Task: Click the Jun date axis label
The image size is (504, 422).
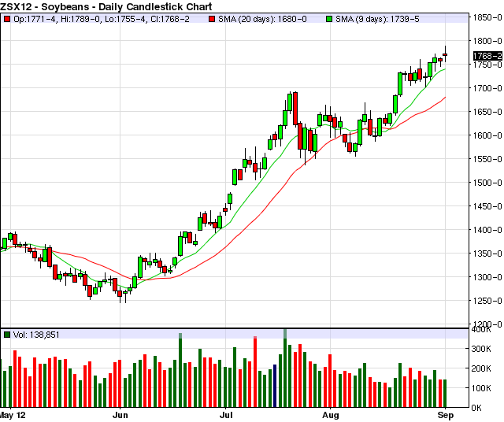Action: pyautogui.click(x=120, y=415)
